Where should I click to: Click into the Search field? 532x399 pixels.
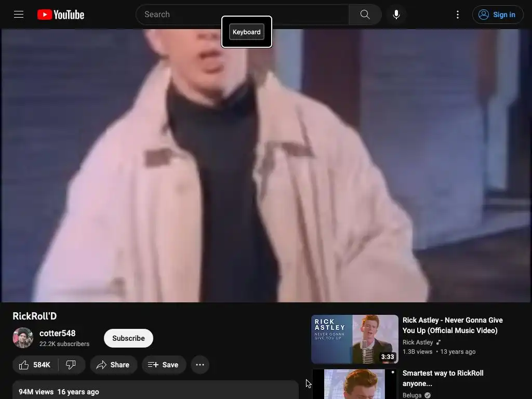coord(242,14)
